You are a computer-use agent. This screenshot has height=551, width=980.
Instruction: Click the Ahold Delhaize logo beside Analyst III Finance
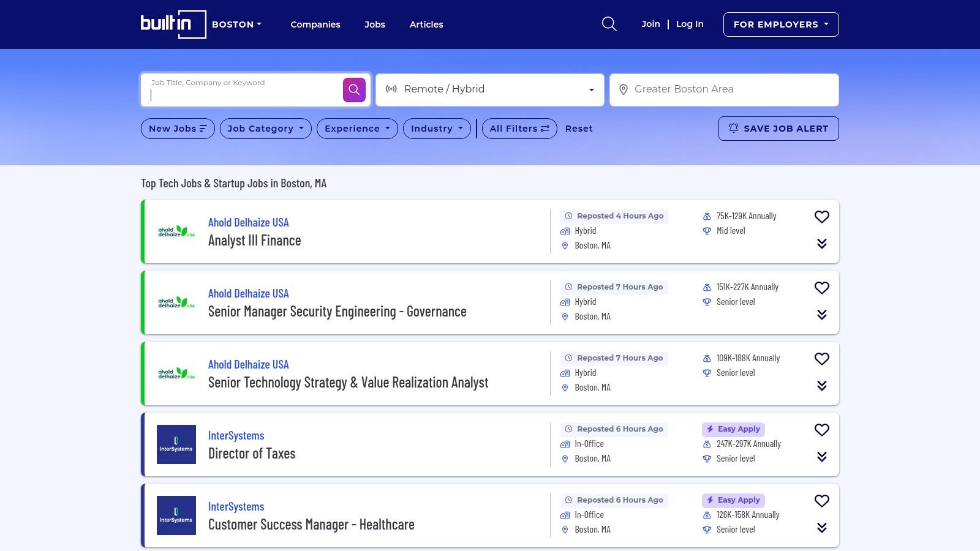(x=176, y=231)
